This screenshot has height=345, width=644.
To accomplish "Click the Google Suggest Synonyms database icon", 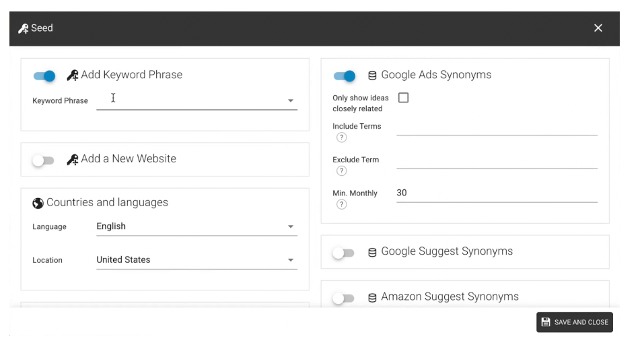I will 372,252.
